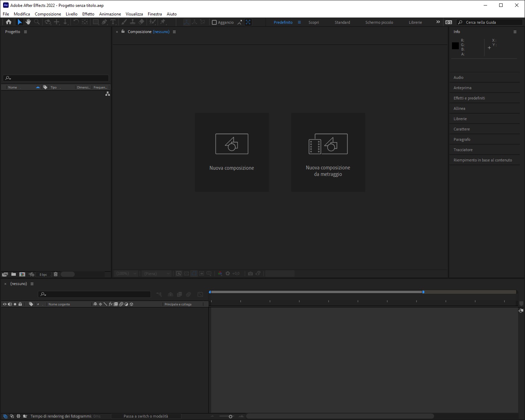The height and width of the screenshot is (420, 525).
Task: Click the timeline zoom slider handle
Action: click(x=230, y=417)
